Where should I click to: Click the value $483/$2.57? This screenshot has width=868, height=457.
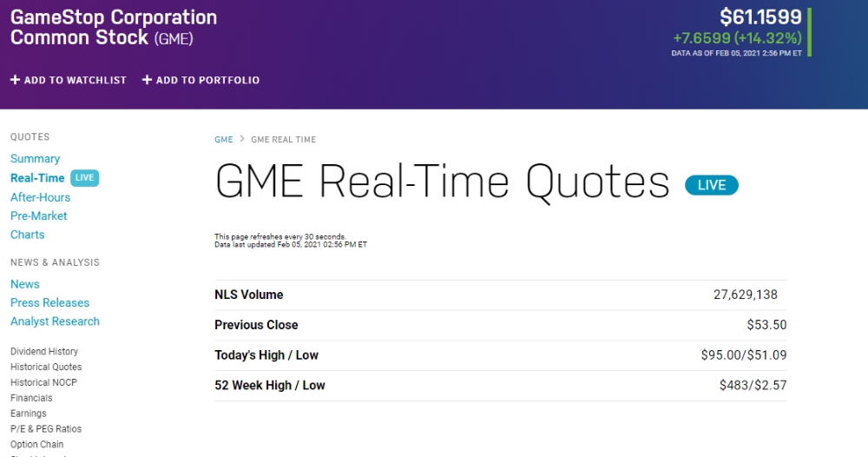tap(753, 386)
